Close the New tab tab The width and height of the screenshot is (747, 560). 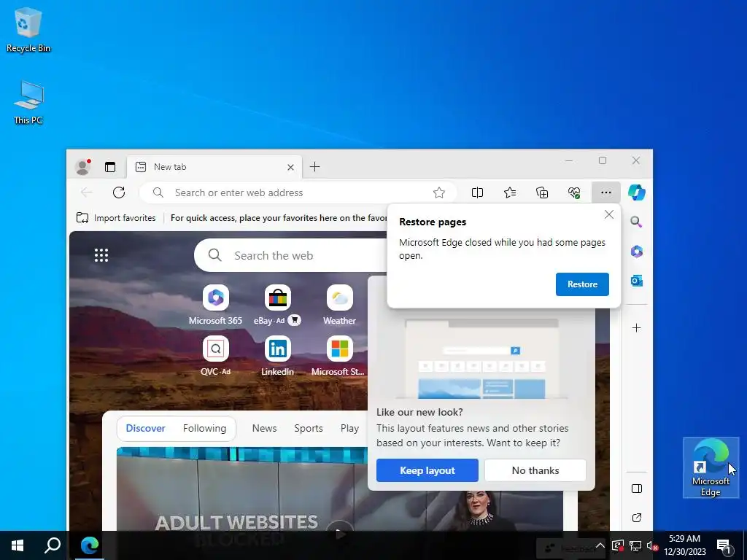(290, 167)
